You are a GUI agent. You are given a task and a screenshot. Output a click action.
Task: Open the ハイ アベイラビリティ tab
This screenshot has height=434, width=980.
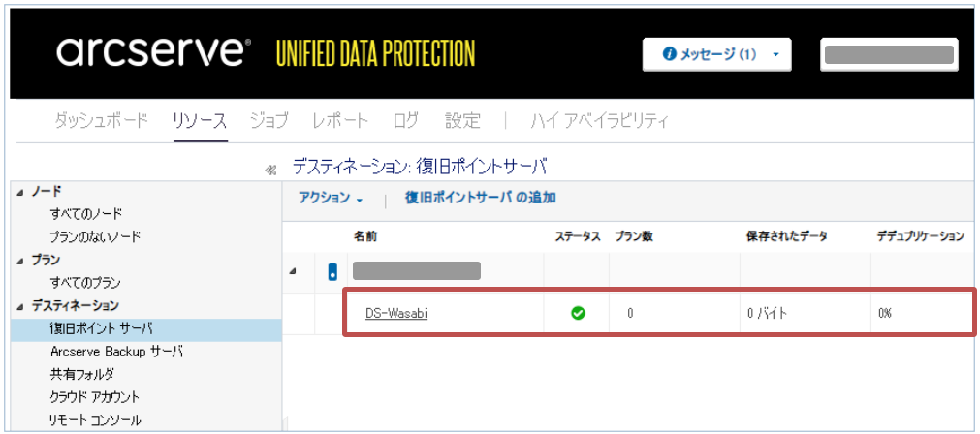[x=598, y=121]
